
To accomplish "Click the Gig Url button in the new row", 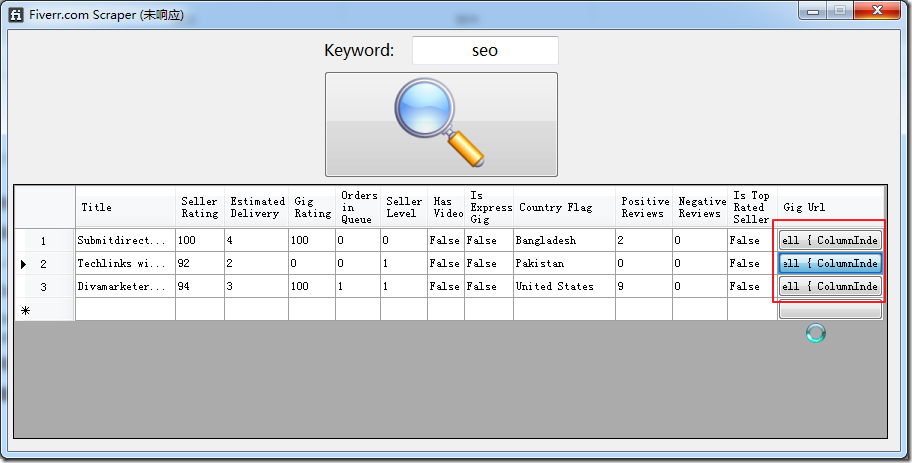I will (830, 309).
